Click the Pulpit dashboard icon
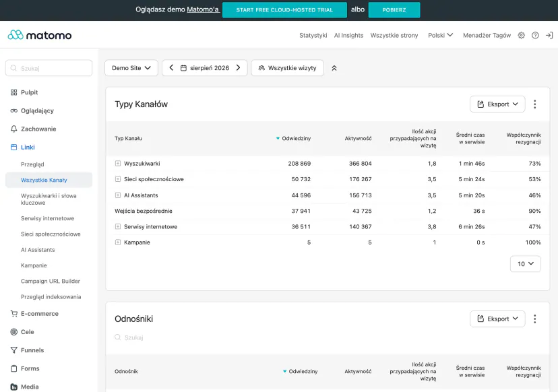This screenshot has width=558, height=392. pos(14,92)
